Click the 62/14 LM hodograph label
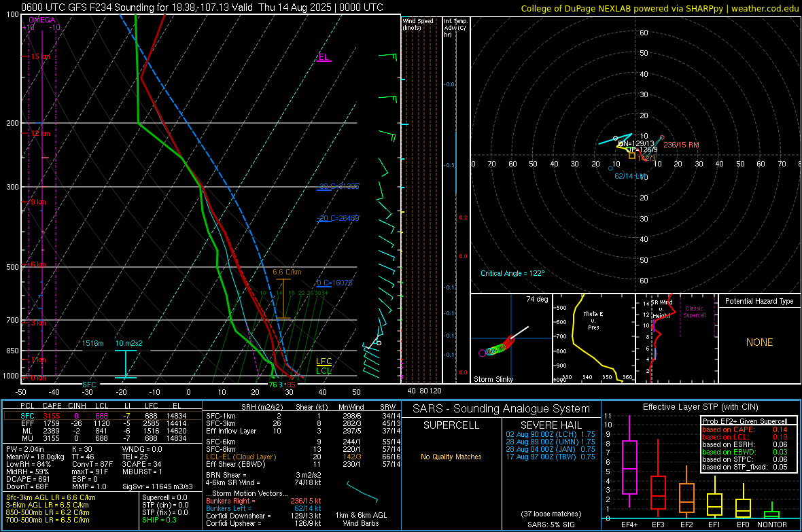Image resolution: width=802 pixels, height=532 pixels. 629,176
